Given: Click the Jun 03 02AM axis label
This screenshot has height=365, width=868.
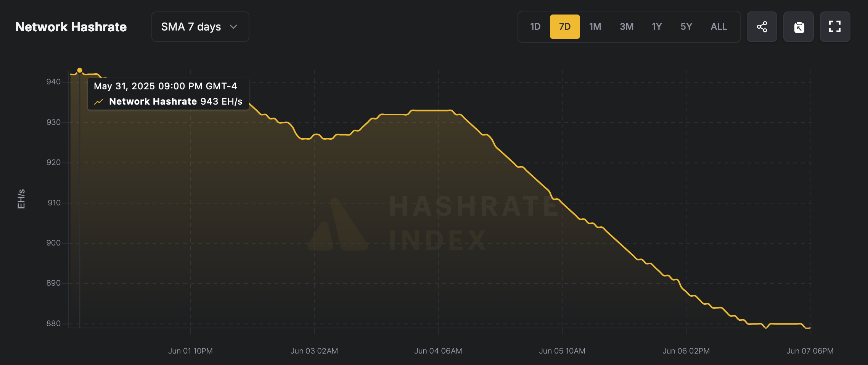Looking at the screenshot, I should pyautogui.click(x=314, y=351).
